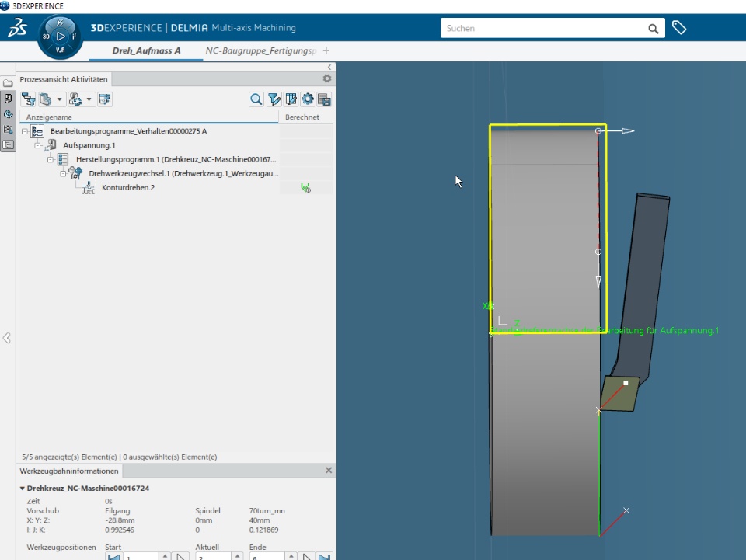The height and width of the screenshot is (560, 746).
Task: Click the edit filter funnel icon
Action: click(x=274, y=99)
